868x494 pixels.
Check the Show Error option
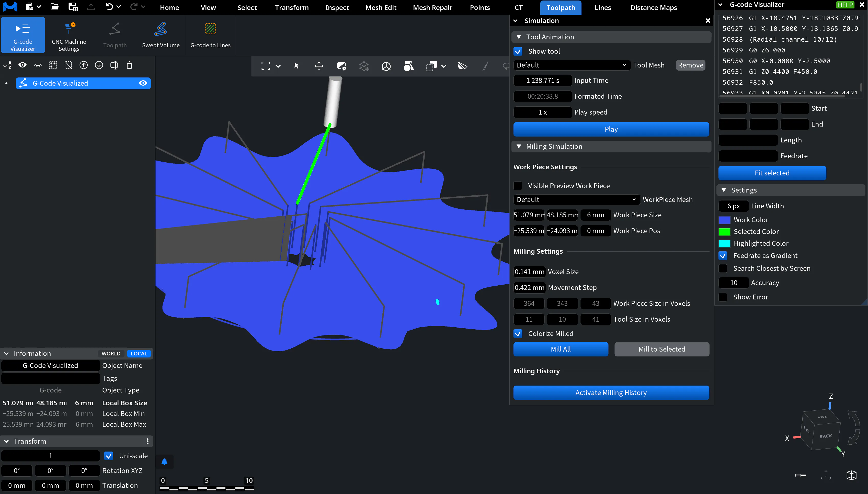point(723,297)
